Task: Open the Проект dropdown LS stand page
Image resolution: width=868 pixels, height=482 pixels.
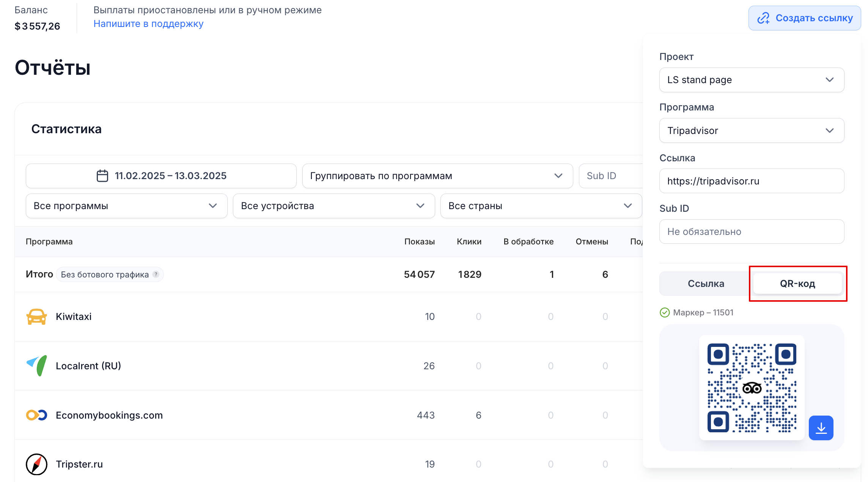Action: pyautogui.click(x=752, y=80)
